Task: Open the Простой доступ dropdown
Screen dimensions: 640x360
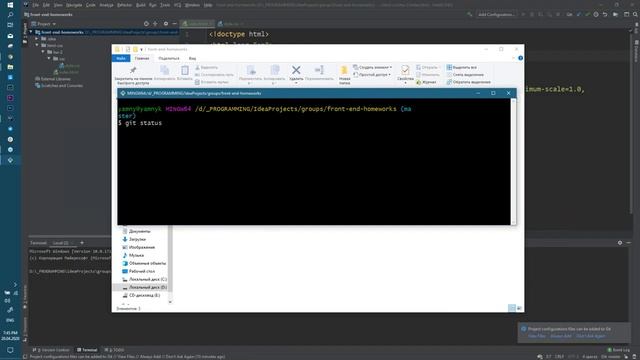Action: 372,75
